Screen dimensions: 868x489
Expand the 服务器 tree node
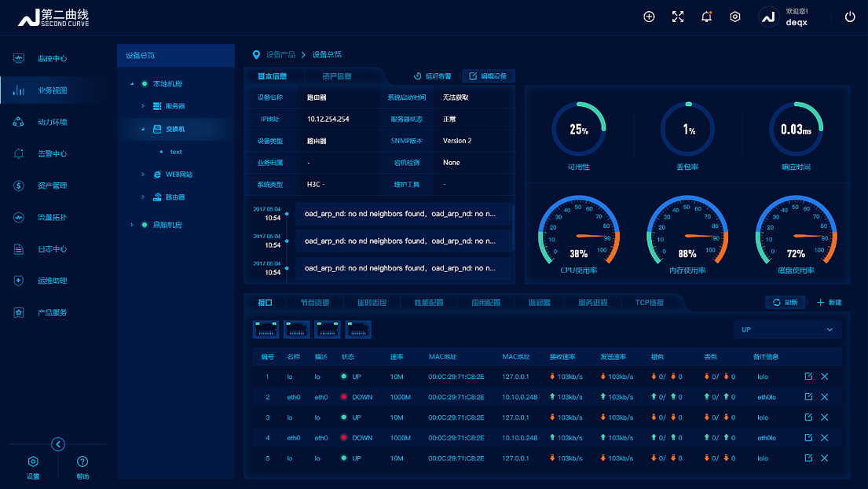[x=143, y=106]
